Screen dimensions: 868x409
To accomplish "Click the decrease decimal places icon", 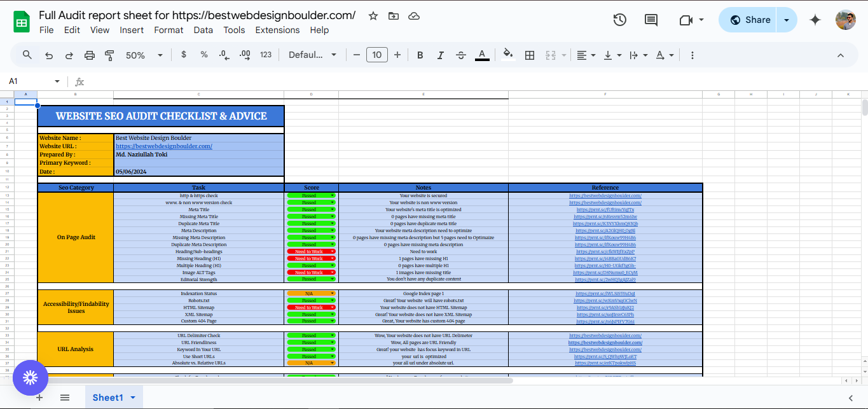I will (223, 55).
